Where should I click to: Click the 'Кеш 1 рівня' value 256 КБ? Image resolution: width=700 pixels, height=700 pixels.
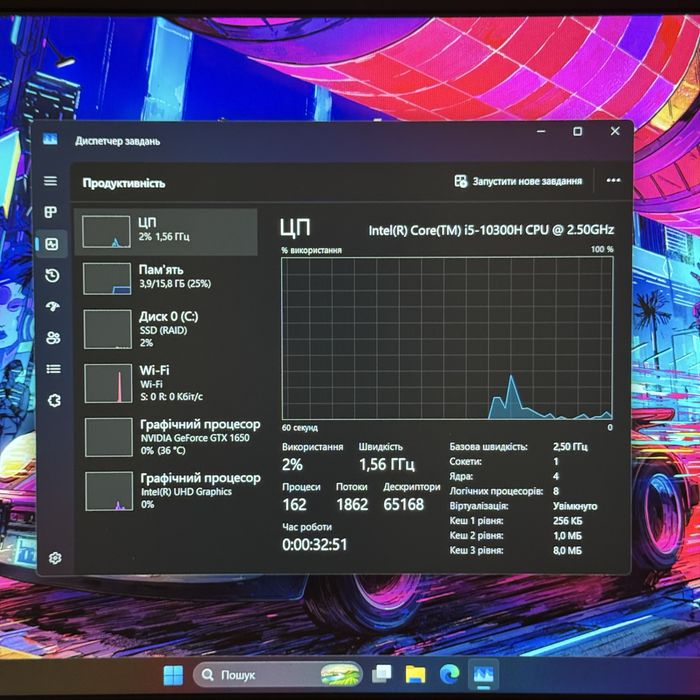coord(567,521)
